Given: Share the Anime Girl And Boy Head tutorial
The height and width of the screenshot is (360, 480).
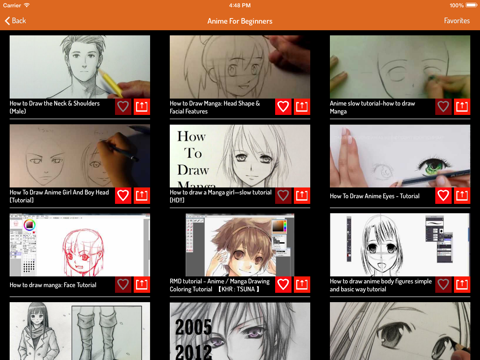Looking at the screenshot, I should [x=142, y=196].
